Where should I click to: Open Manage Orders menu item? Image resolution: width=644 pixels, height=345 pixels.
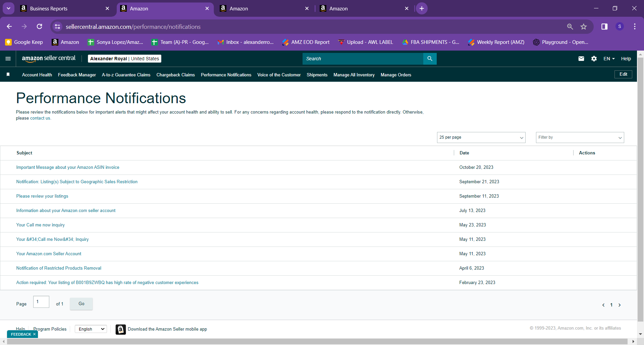(x=396, y=75)
